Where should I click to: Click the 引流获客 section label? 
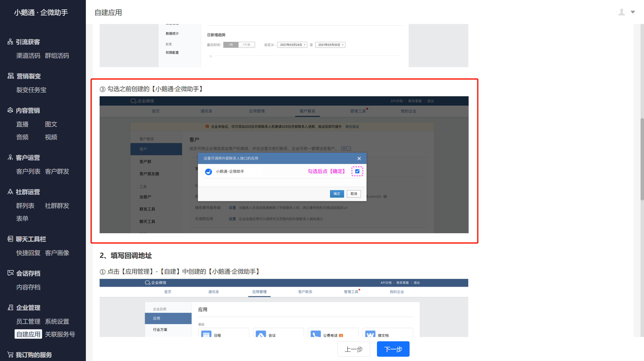28,42
